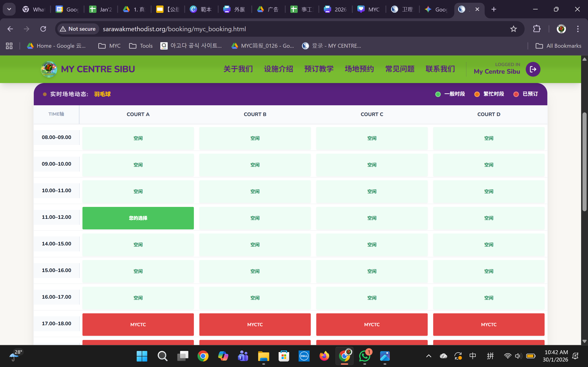Expand the tab search dropdown arrow
The height and width of the screenshot is (367, 588).
[x=9, y=9]
